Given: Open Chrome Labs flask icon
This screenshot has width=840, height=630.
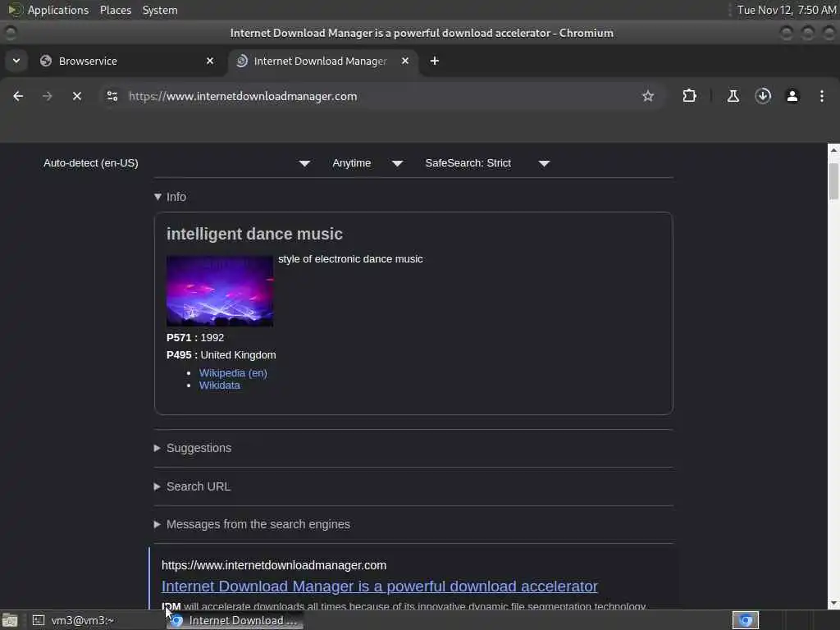Looking at the screenshot, I should pos(733,97).
